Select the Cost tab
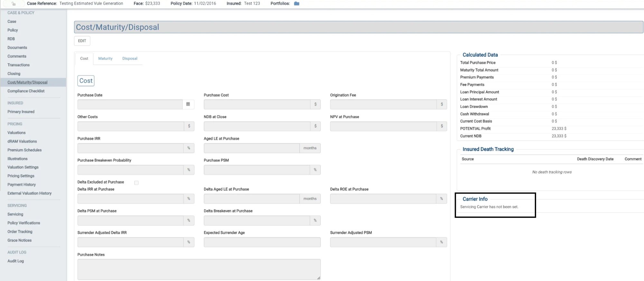The height and width of the screenshot is (281, 644). 84,59
